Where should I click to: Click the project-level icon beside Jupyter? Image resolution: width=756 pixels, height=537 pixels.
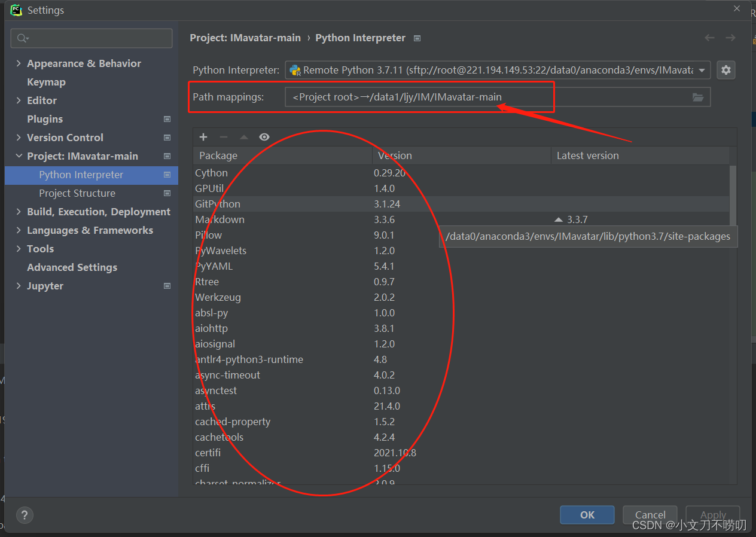pos(167,286)
